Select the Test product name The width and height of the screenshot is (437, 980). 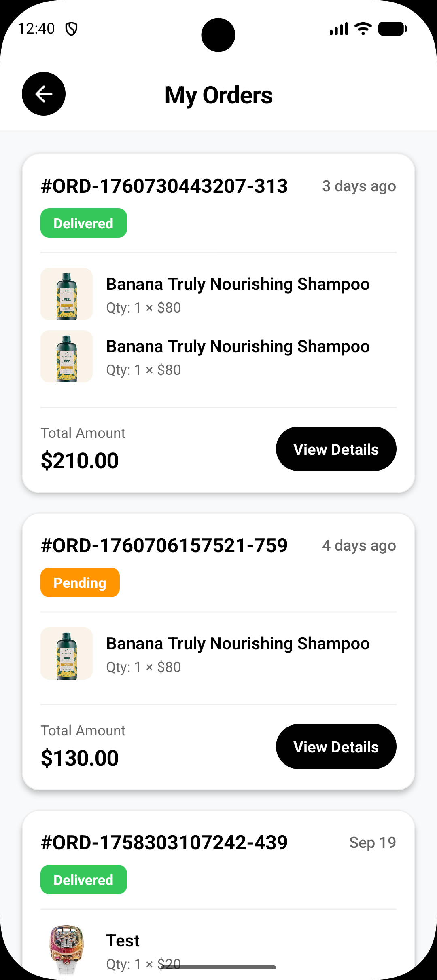click(x=123, y=941)
